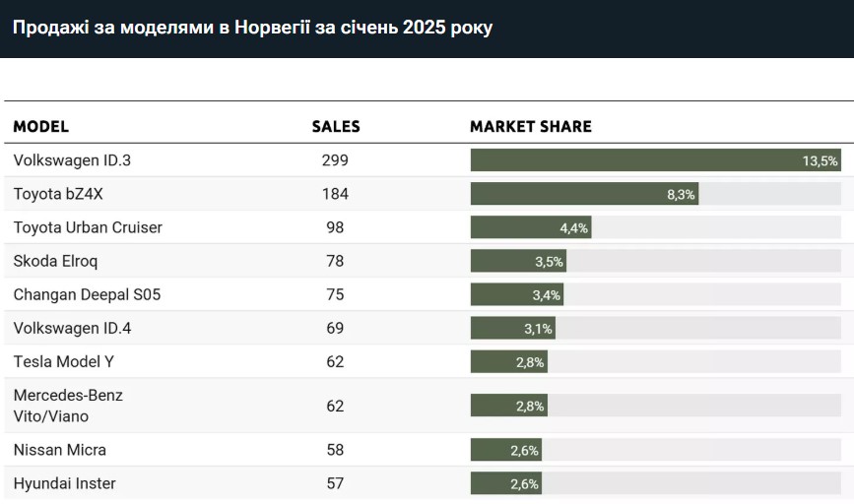Sort by the SALES column header

tap(336, 126)
